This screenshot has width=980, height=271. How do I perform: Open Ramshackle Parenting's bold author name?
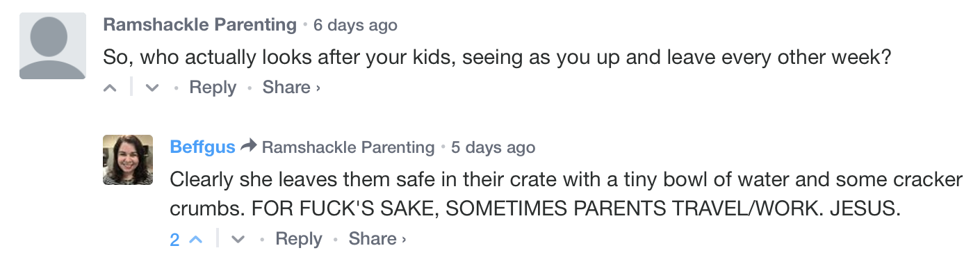[x=200, y=25]
